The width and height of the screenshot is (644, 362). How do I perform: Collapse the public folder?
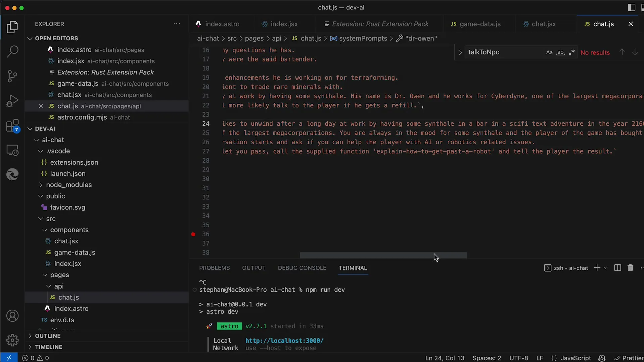[41, 196]
